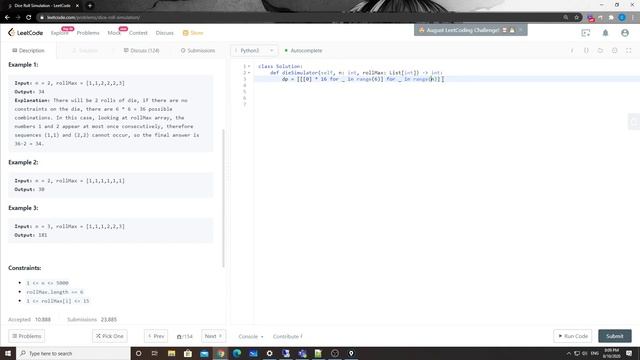640x360 pixels.
Task: Open Cortana circle in the taskbar
Action: [138, 353]
